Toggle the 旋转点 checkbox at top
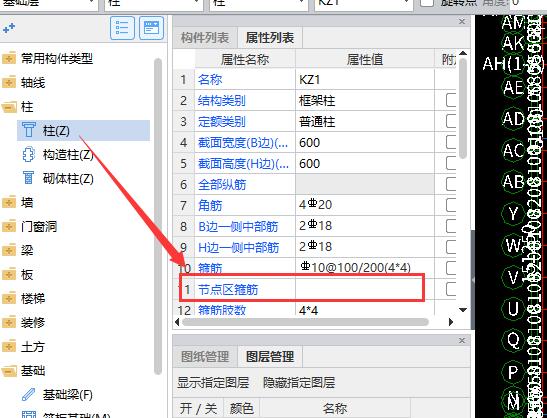 pyautogui.click(x=427, y=3)
